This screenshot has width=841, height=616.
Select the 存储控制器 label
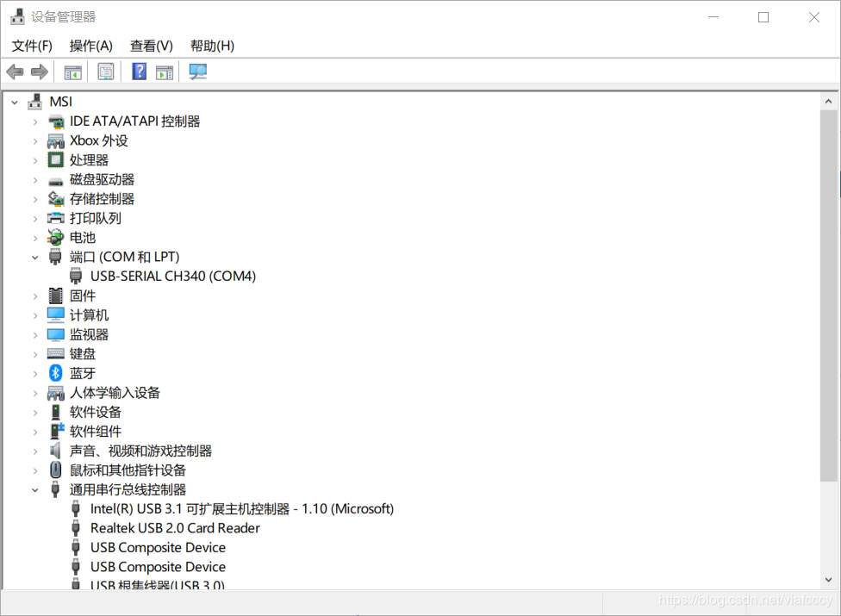click(102, 199)
